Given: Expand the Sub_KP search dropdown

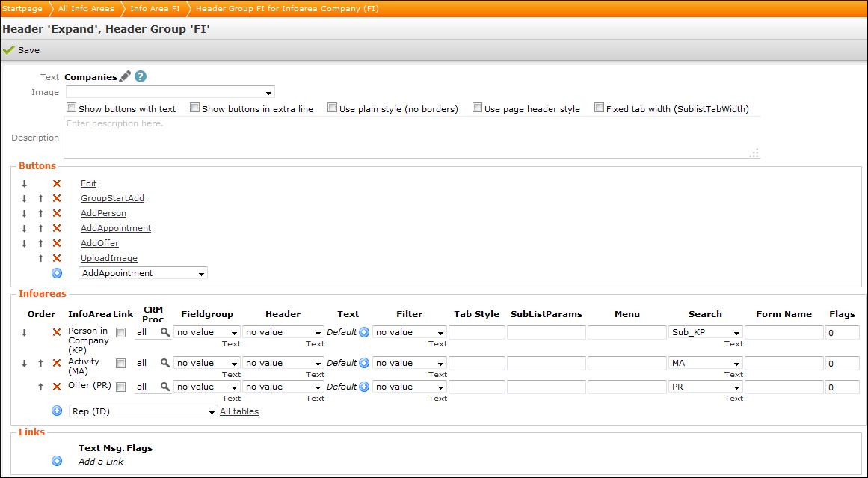Looking at the screenshot, I should coord(736,333).
